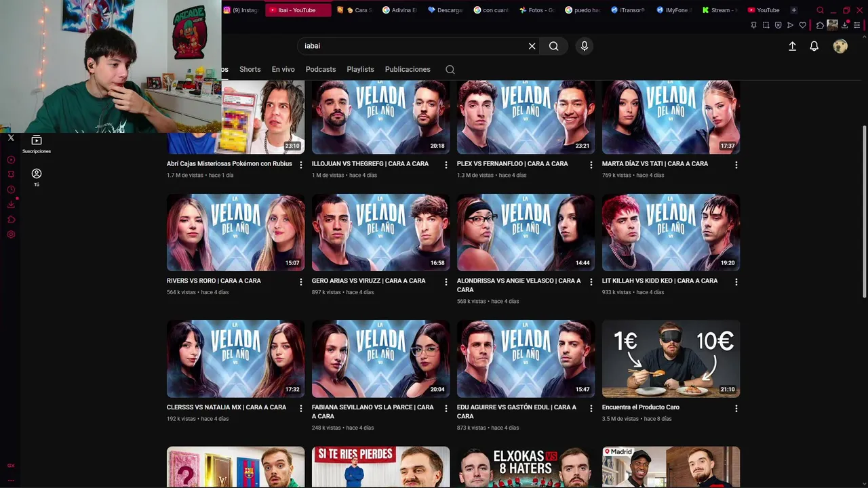Switch to the Publicaciones channel tab
868x488 pixels.
point(408,69)
